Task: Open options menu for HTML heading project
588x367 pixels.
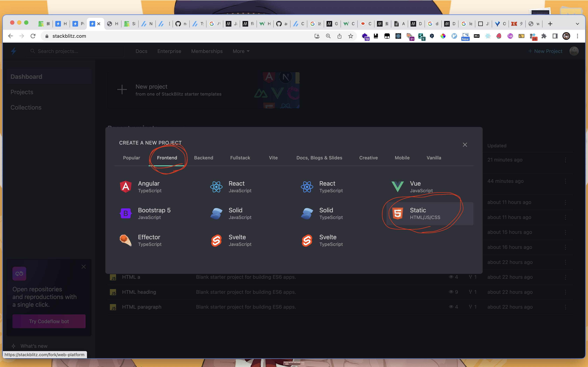Action: (565, 292)
